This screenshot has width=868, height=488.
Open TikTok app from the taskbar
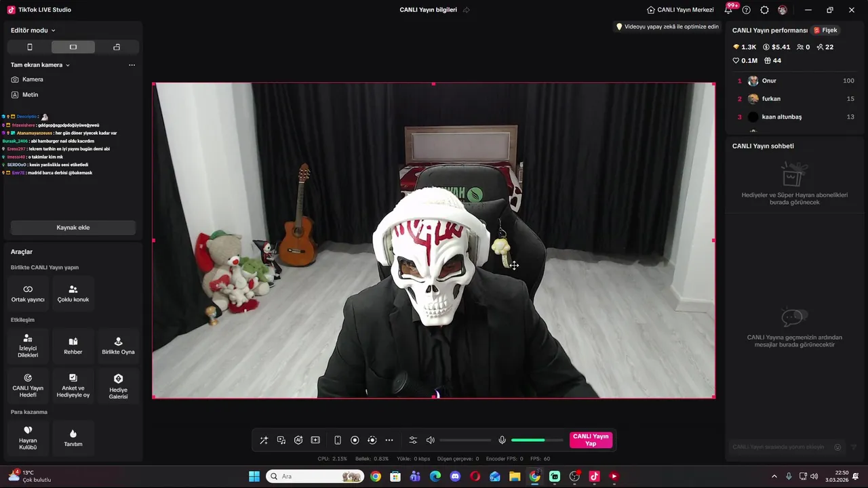(594, 476)
